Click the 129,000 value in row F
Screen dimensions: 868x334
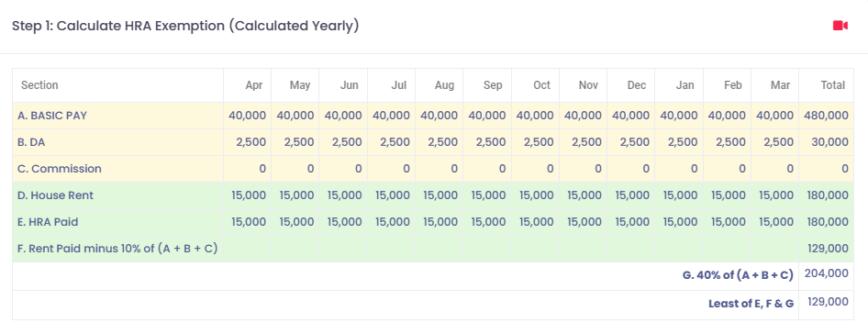point(828,249)
